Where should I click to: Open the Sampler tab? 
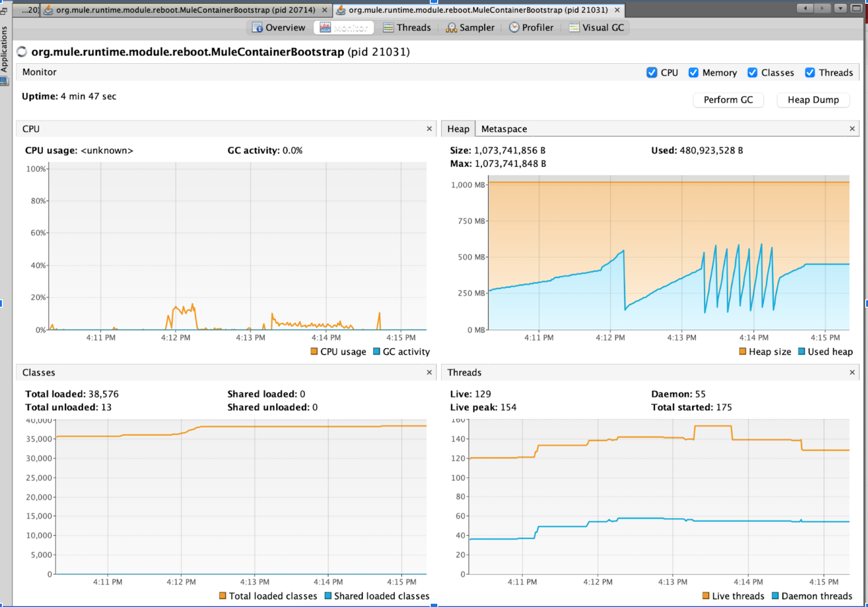[470, 27]
